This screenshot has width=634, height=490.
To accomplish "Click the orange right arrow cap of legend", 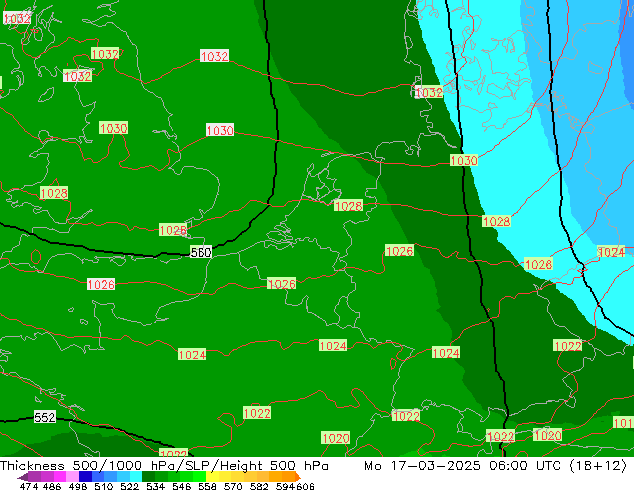I will click(x=298, y=477).
